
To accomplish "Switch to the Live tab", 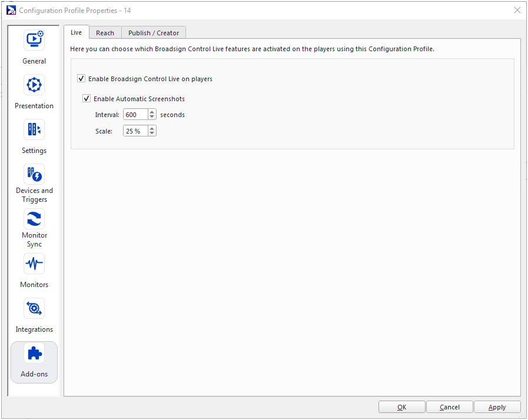I will (76, 32).
